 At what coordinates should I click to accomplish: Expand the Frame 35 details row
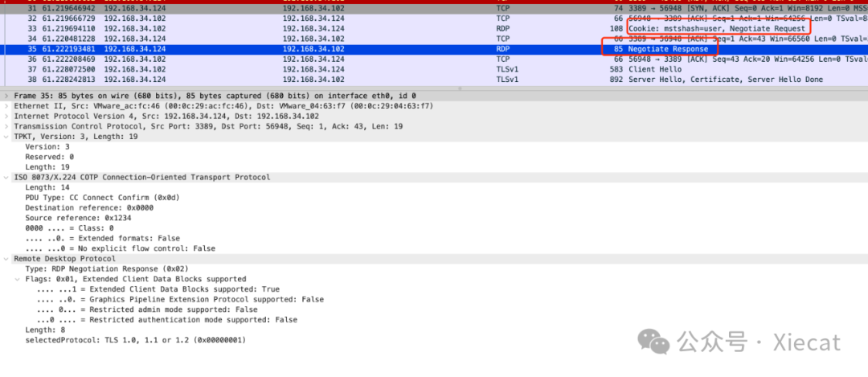pos(7,96)
